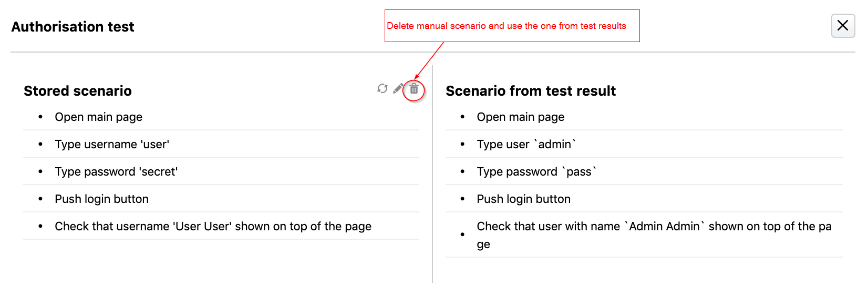Select step Type username 'user'
Screen dimensions: 868x285
point(221,144)
